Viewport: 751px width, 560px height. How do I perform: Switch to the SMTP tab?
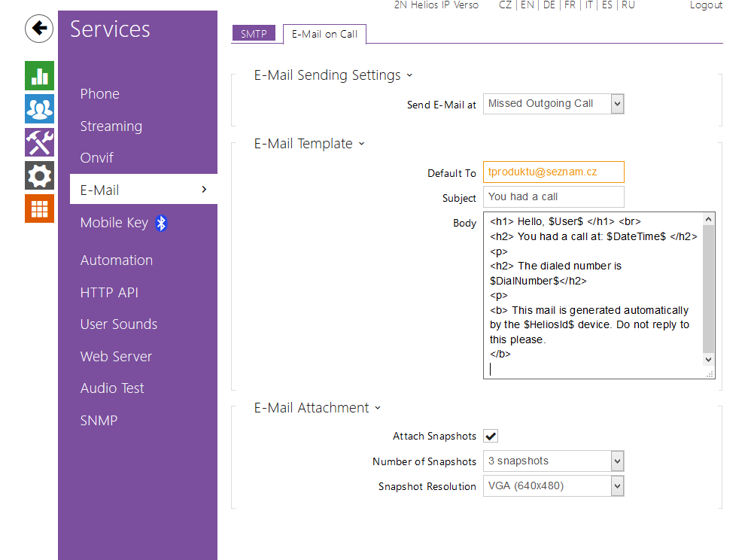pos(254,34)
